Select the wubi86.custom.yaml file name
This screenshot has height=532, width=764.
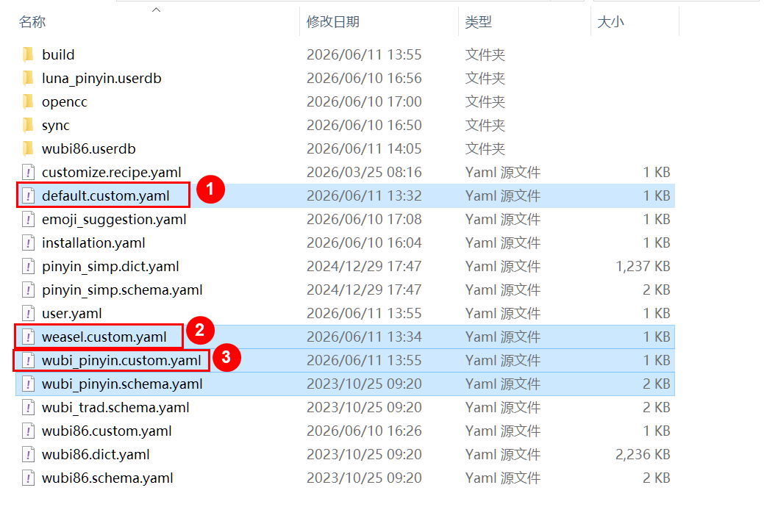coord(107,431)
